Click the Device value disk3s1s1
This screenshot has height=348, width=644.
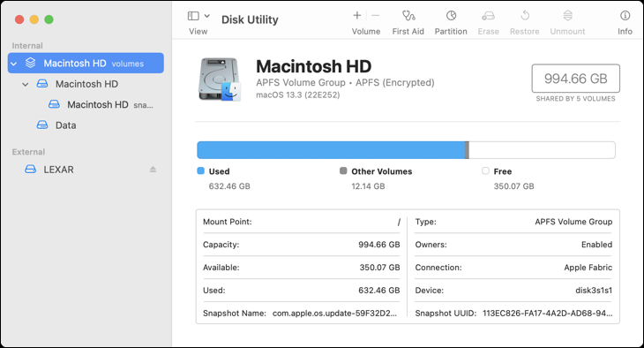coord(594,291)
